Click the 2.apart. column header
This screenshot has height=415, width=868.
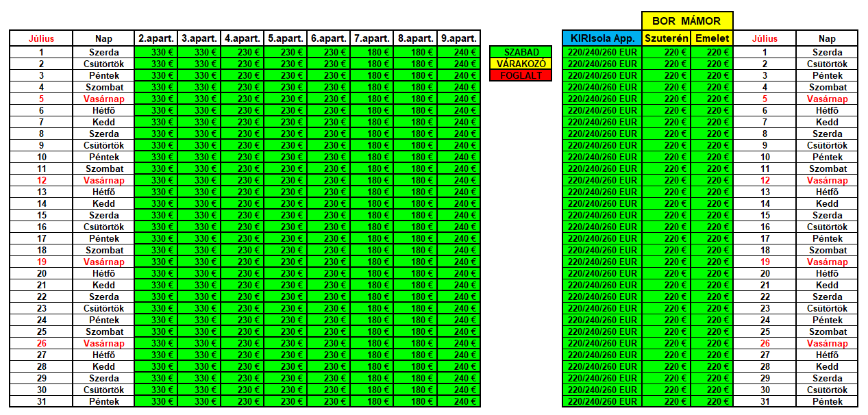156,38
